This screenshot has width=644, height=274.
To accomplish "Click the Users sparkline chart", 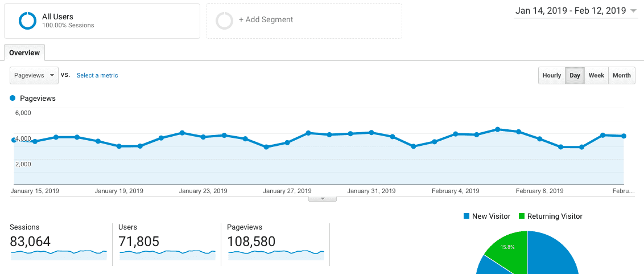I will [168, 255].
